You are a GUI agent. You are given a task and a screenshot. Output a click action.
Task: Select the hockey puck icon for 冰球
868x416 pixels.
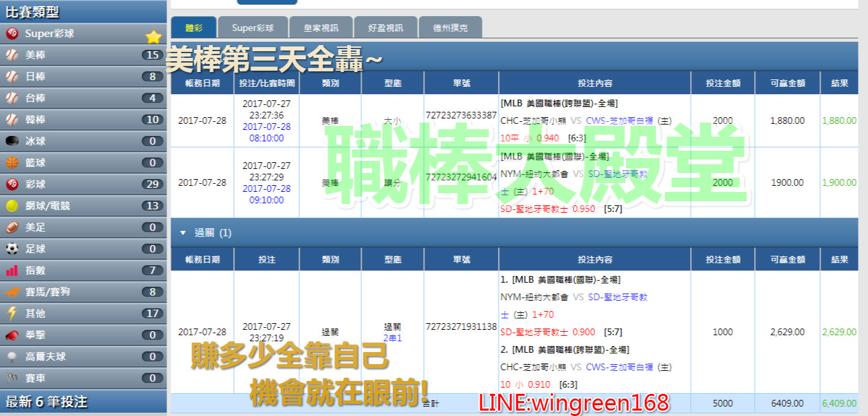(12, 141)
